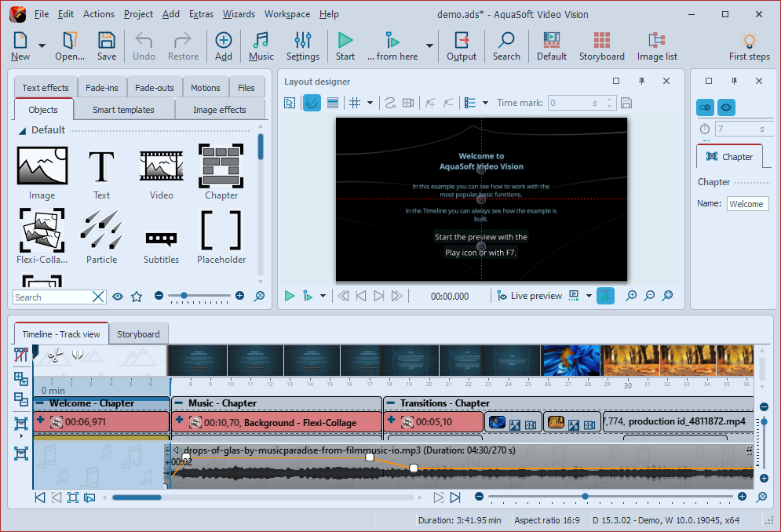Viewport: 781px width, 532px height.
Task: Open project Settings in toolbar
Action: pos(303,46)
